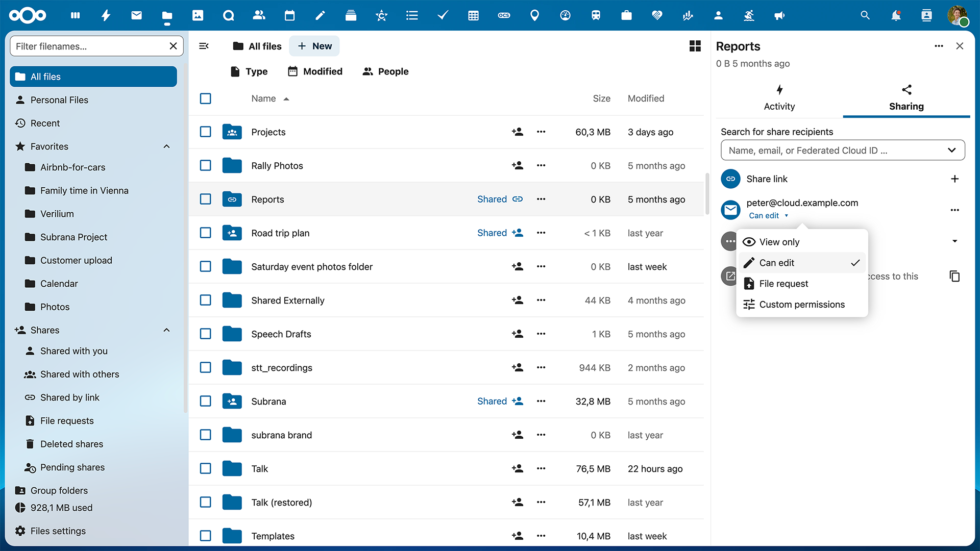Open the Photos app icon in top bar

(198, 15)
